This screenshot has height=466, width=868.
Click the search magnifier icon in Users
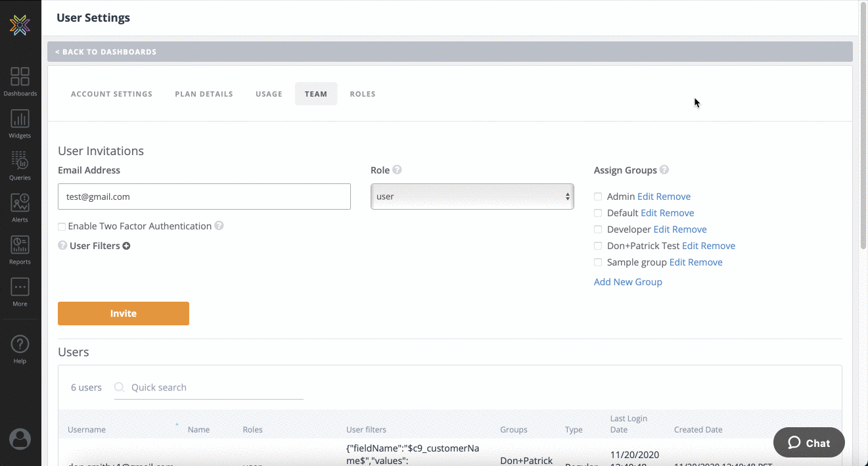coord(120,387)
